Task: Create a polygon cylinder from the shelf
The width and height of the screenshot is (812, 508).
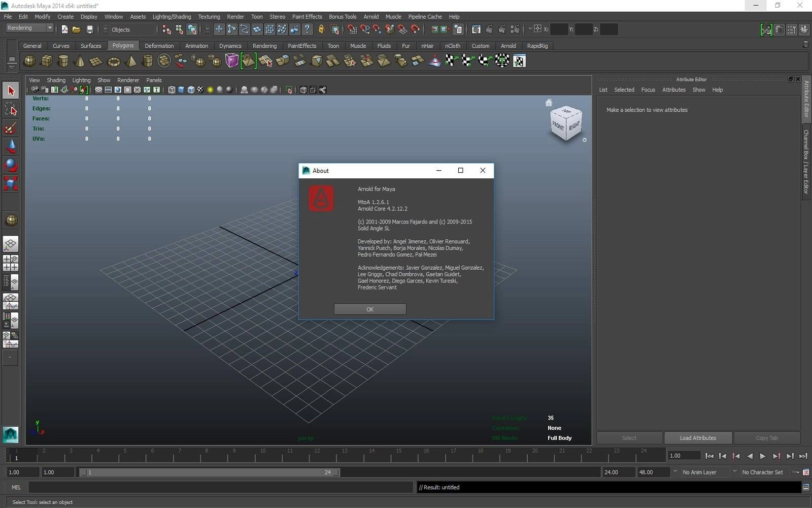Action: tap(63, 61)
